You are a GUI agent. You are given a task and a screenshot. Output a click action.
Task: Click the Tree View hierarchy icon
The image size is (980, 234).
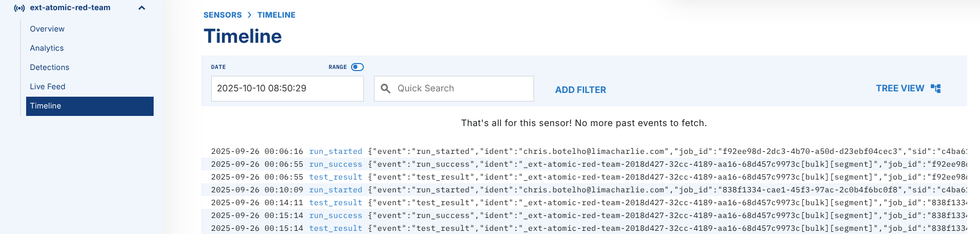point(936,88)
